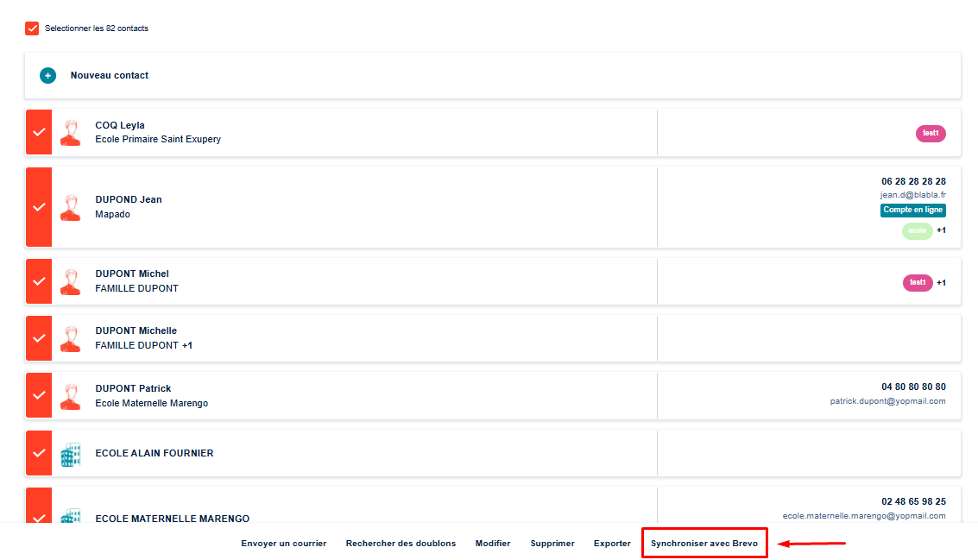The height and width of the screenshot is (560, 978).
Task: Choose Envoyer un courrier in bottom bar
Action: click(284, 544)
